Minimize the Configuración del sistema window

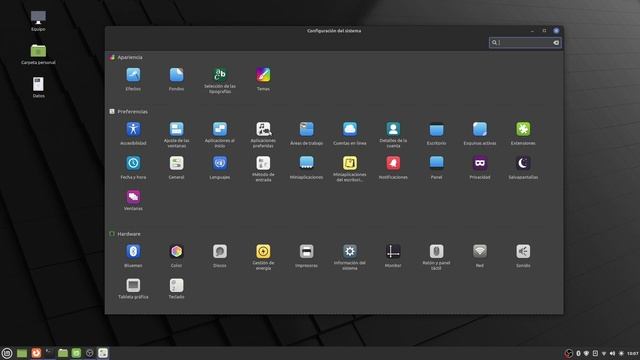[x=532, y=31]
